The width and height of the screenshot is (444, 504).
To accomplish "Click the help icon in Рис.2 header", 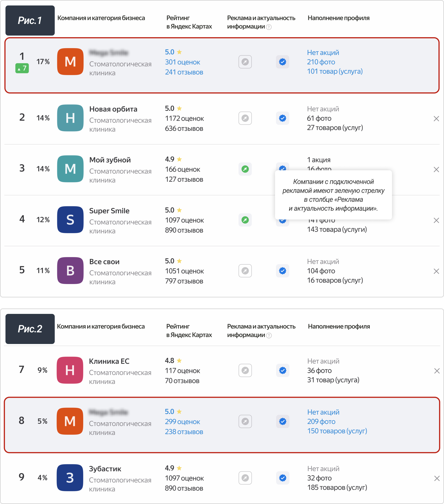I will 269,336.
